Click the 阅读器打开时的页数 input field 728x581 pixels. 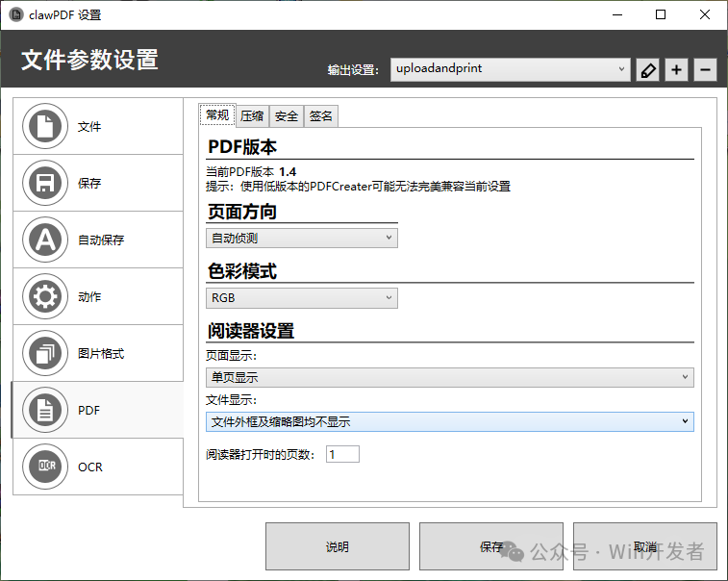point(342,454)
